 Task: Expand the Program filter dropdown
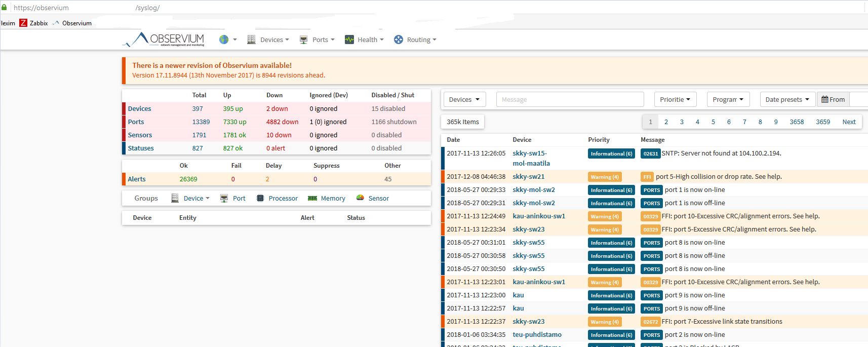pos(728,99)
